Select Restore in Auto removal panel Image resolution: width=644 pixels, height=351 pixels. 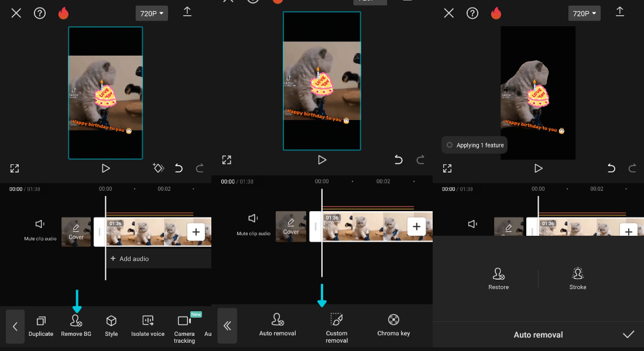coord(499,278)
